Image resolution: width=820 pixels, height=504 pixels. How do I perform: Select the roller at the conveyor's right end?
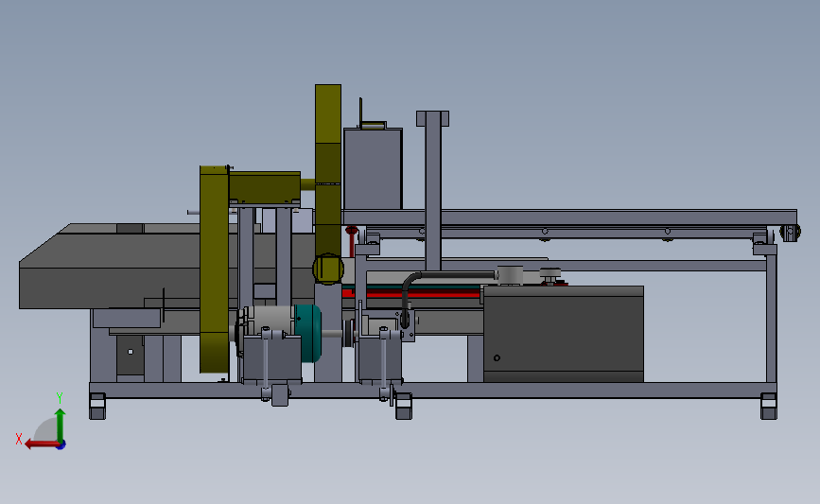(790, 232)
